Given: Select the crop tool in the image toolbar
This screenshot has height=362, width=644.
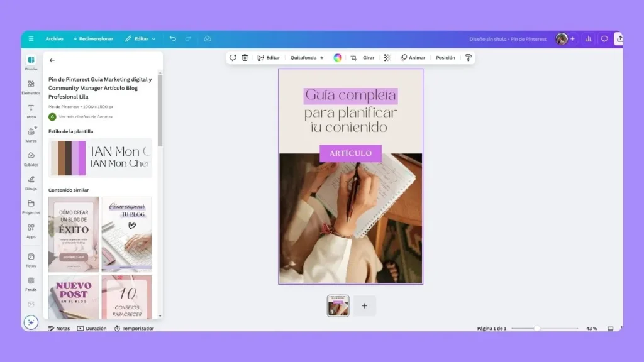Looking at the screenshot, I should (x=353, y=57).
